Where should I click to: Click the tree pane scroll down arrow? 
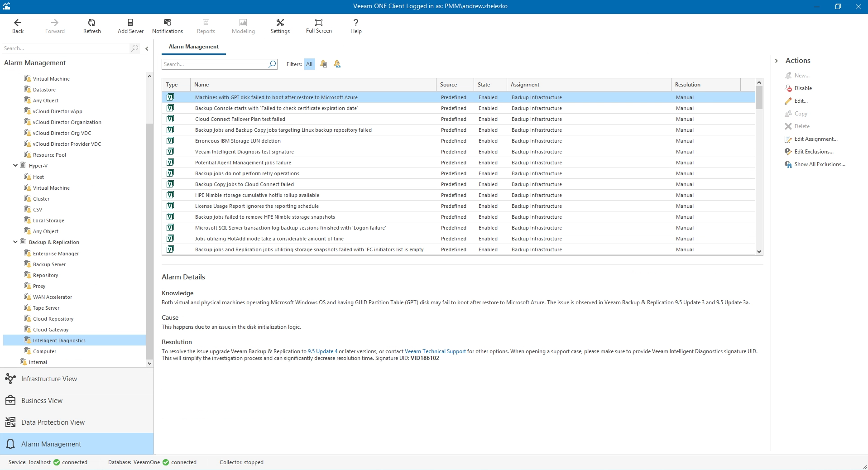coord(149,363)
